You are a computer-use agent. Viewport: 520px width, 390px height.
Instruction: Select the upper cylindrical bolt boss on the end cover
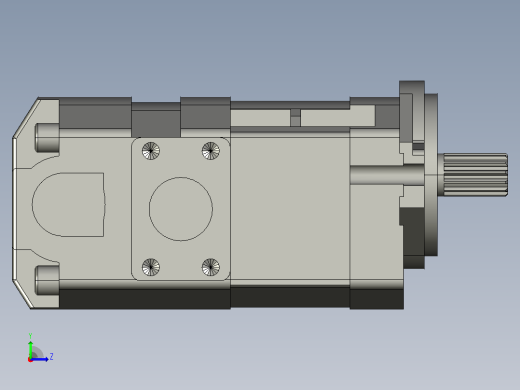click(x=47, y=138)
